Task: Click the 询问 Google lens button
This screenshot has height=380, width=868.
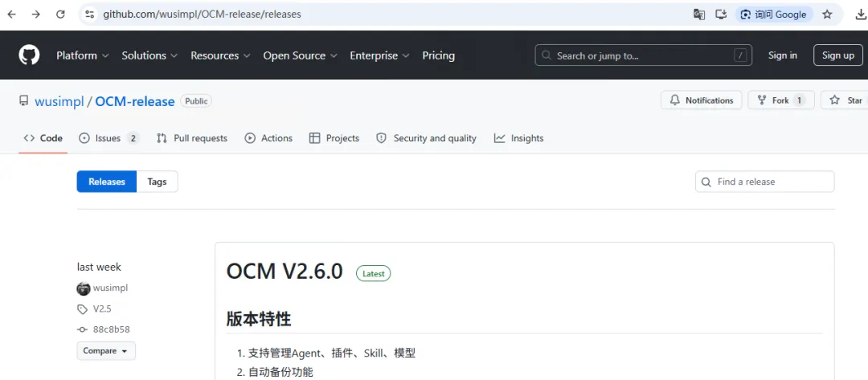Action: (774, 14)
